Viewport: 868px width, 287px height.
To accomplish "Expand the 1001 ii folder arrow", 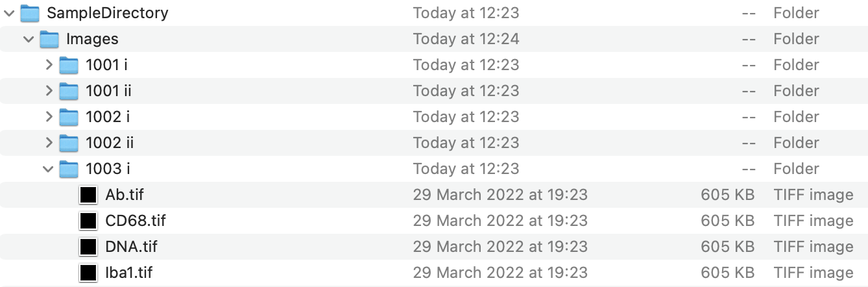I will tap(49, 91).
